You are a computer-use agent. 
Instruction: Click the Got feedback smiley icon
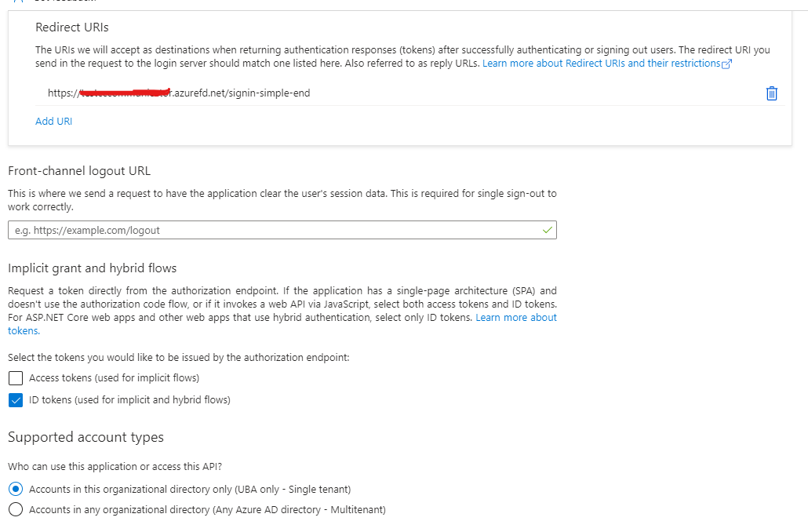(x=17, y=4)
